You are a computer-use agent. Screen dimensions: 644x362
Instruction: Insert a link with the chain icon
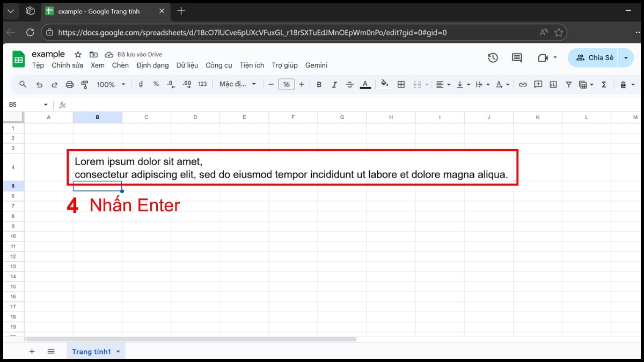point(523,84)
